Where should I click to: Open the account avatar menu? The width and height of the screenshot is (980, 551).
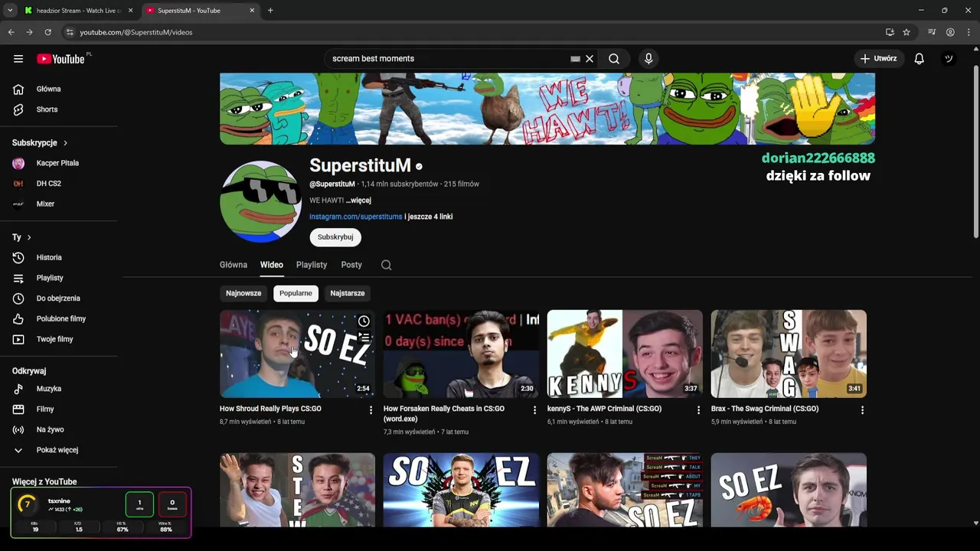coord(949,59)
